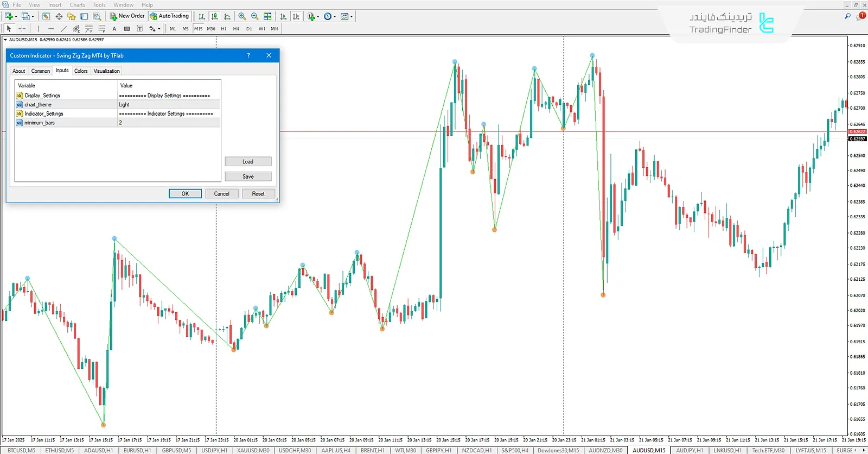Switch chart to candlestick mode icon
This screenshot has width=868, height=454.
(x=215, y=16)
